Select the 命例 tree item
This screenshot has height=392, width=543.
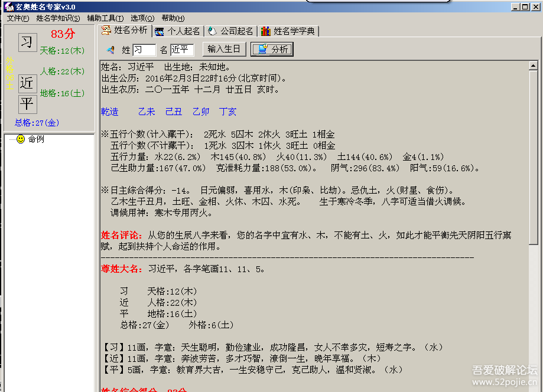[x=36, y=139]
